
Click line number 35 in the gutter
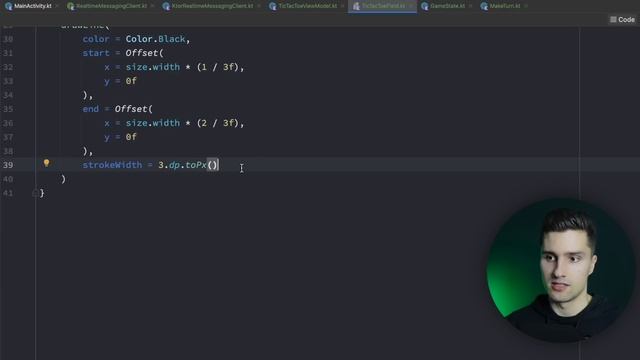tap(8, 109)
